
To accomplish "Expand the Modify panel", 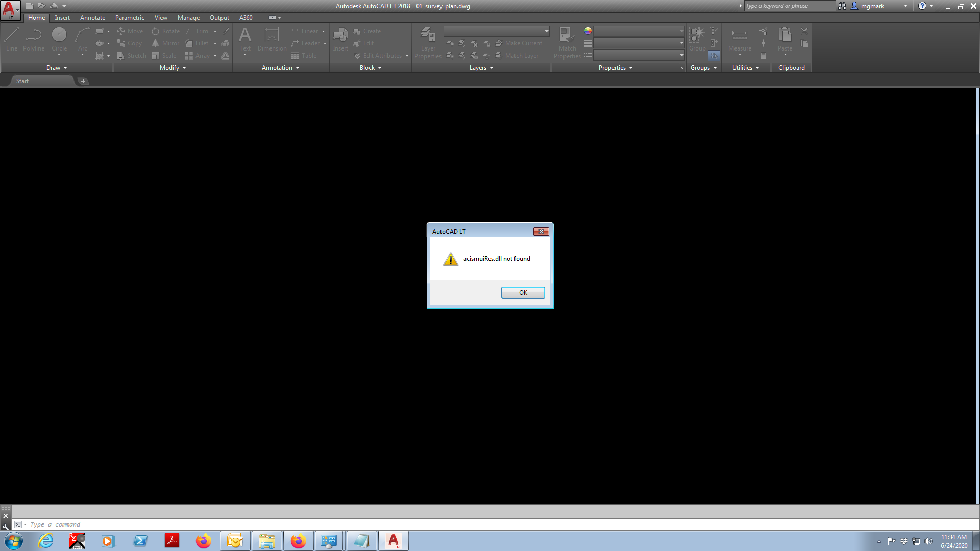I will (x=173, y=68).
